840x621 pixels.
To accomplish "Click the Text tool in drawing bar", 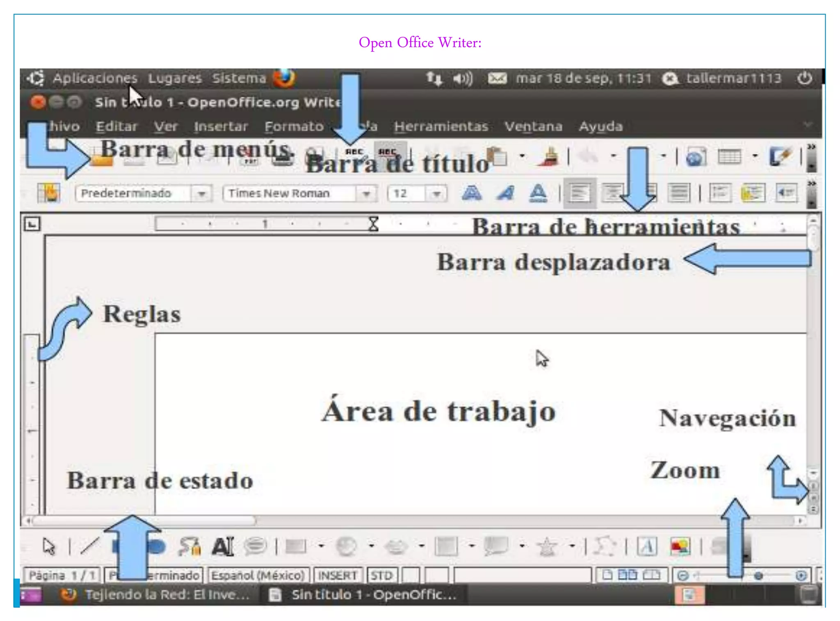I will pos(223,546).
